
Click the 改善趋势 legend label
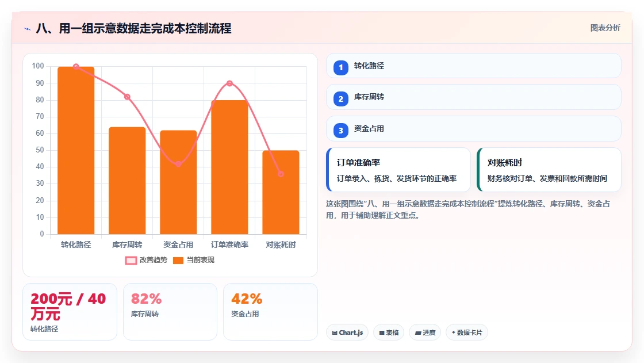pyautogui.click(x=153, y=260)
